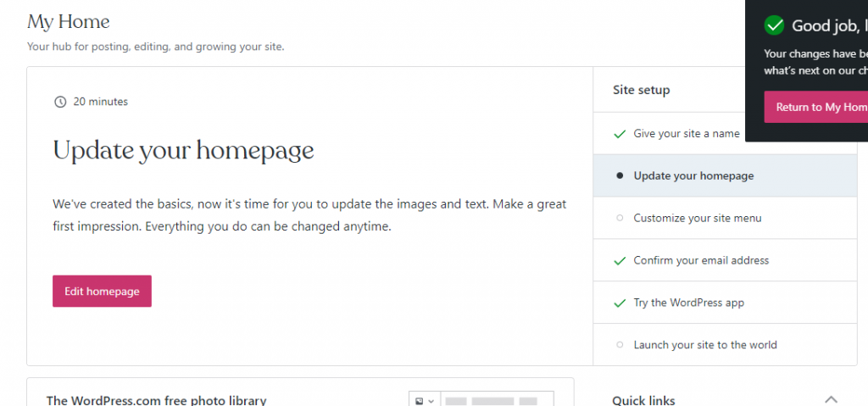The image size is (868, 406).
Task: Click the hub subtitle under My Home
Action: point(156,47)
